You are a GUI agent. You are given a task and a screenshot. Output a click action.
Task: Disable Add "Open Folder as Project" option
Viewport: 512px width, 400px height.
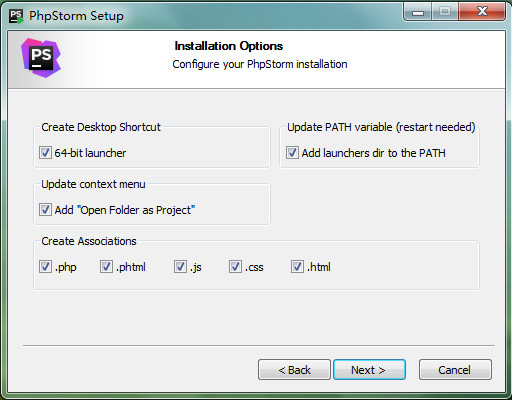click(x=45, y=210)
